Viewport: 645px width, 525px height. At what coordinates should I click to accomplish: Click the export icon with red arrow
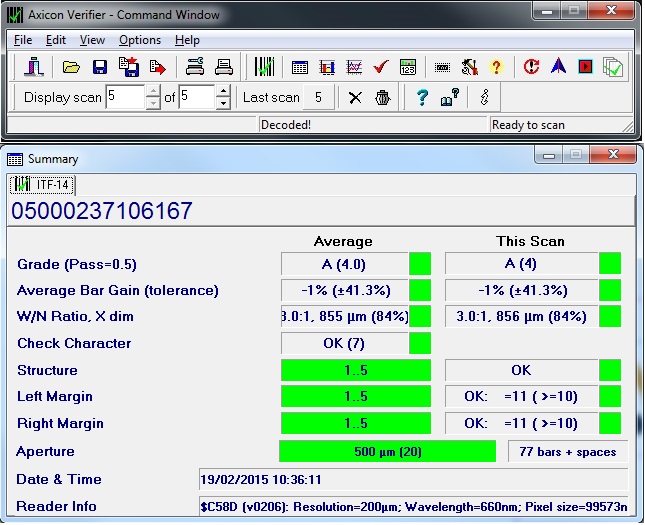(x=158, y=67)
